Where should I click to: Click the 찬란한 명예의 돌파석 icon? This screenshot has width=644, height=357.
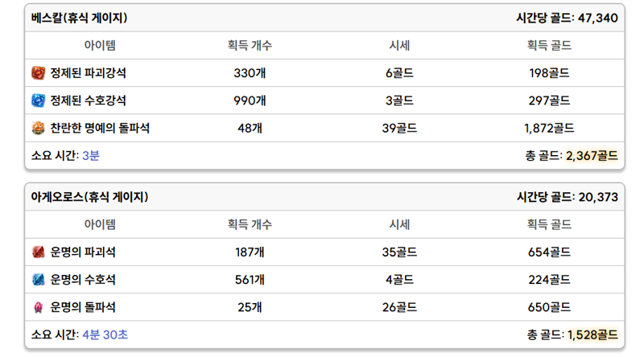point(38,128)
